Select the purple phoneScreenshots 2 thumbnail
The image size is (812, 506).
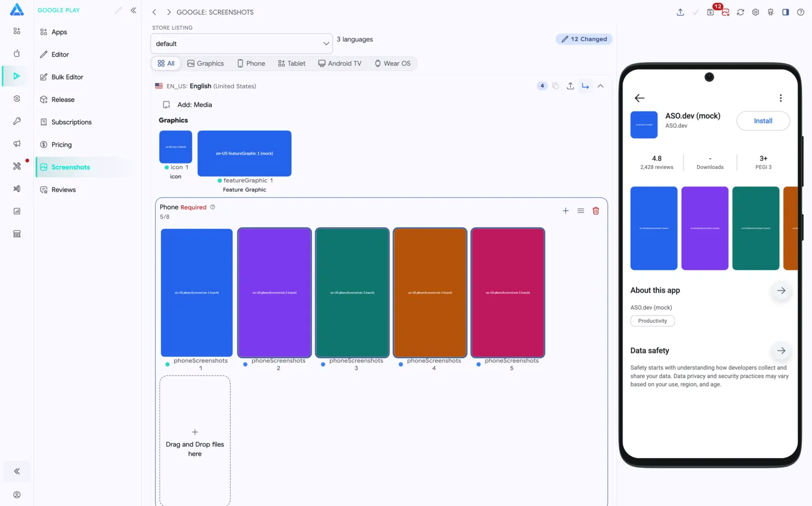(275, 292)
